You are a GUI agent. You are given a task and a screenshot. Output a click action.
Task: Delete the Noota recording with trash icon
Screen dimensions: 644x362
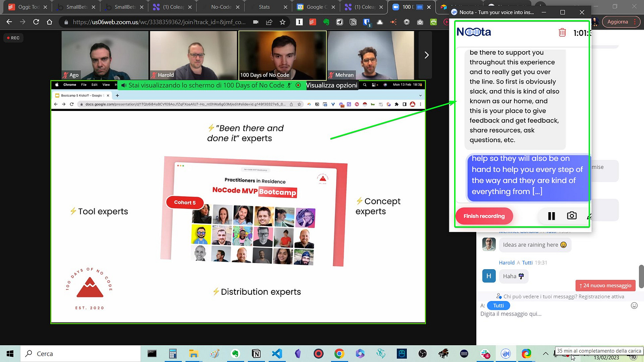(x=562, y=32)
